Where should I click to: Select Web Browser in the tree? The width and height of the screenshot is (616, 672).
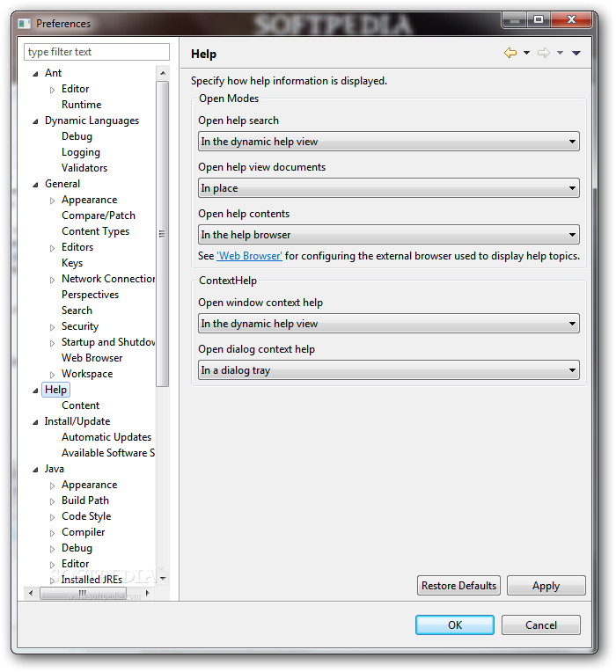click(x=92, y=358)
